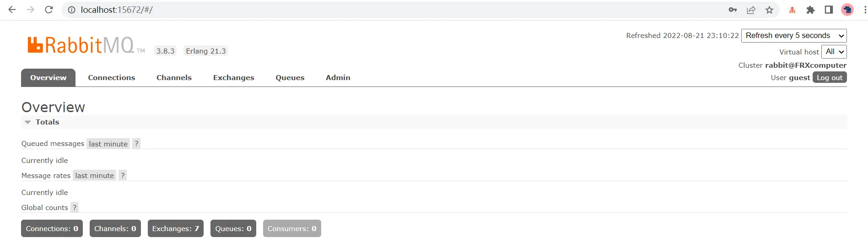
Task: Click the share page icon
Action: [751, 10]
